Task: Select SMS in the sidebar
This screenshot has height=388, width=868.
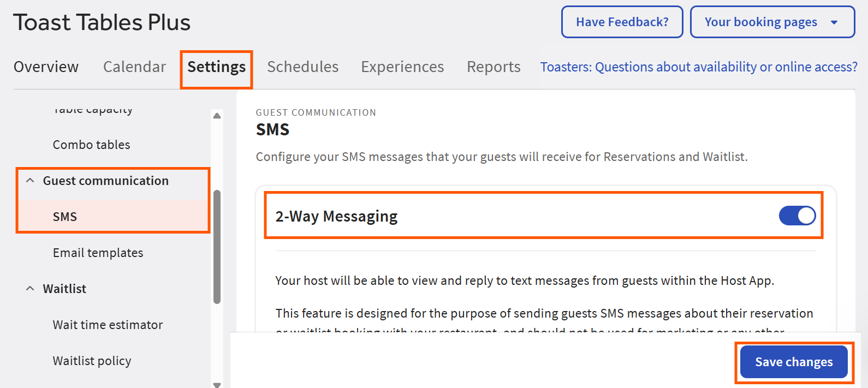Action: click(64, 216)
